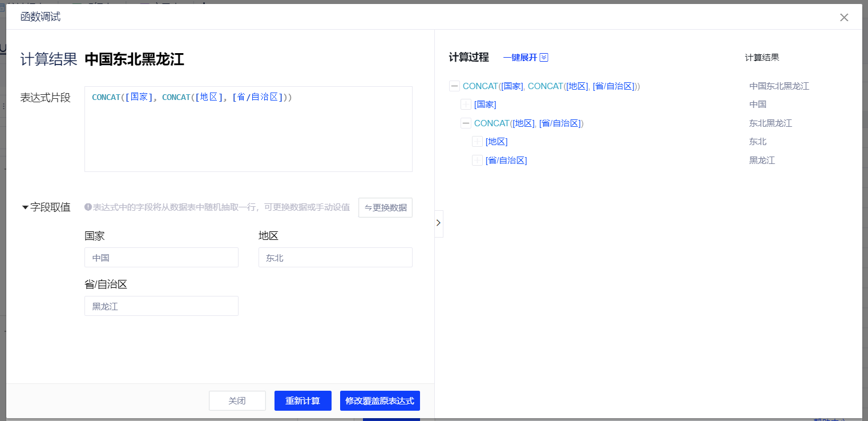Viewport: 868px width, 421px height.
Task: Click 修改覆盖原表达式 button
Action: (x=380, y=401)
